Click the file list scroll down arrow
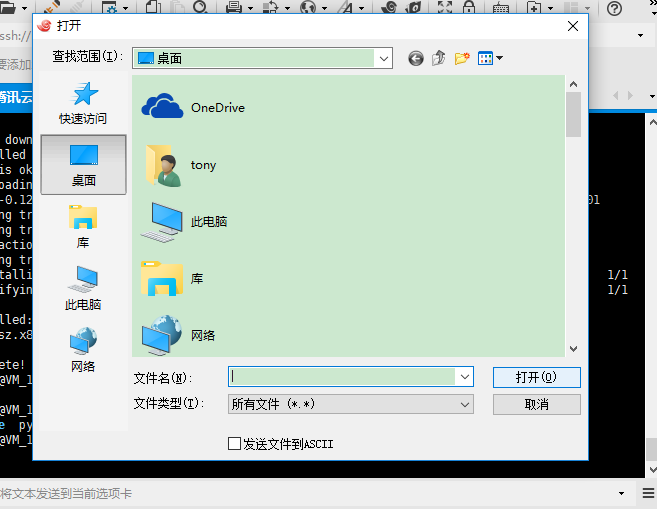Viewport: 657px width, 509px height. (x=573, y=349)
